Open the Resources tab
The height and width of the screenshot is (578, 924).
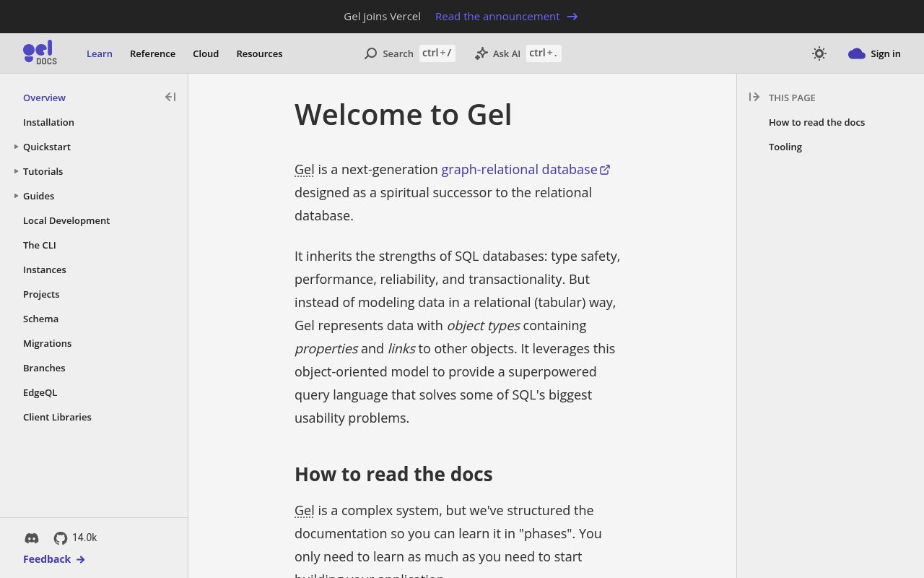tap(259, 53)
